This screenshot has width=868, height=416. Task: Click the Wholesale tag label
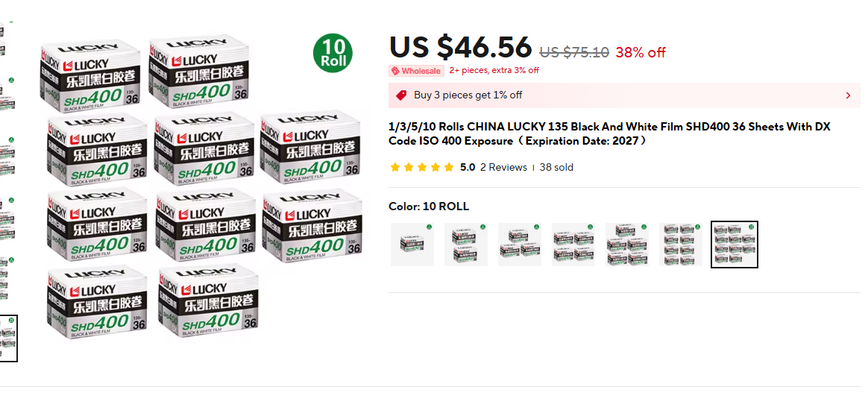coord(416,71)
